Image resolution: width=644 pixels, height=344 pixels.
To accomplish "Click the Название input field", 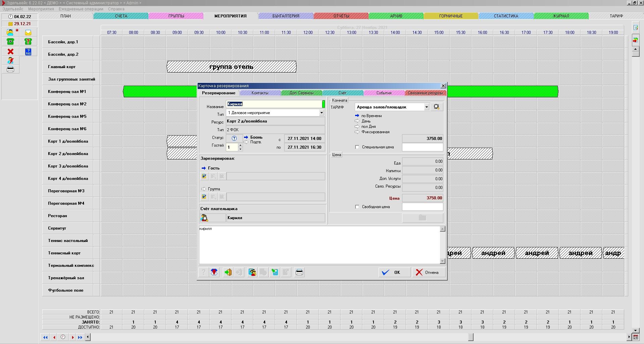I will click(x=274, y=104).
